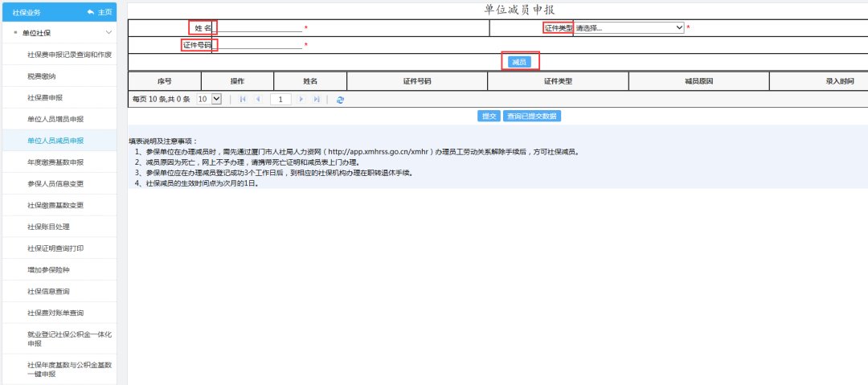Collapse the 单位社保 menu section
The height and width of the screenshot is (385, 868).
click(x=108, y=33)
